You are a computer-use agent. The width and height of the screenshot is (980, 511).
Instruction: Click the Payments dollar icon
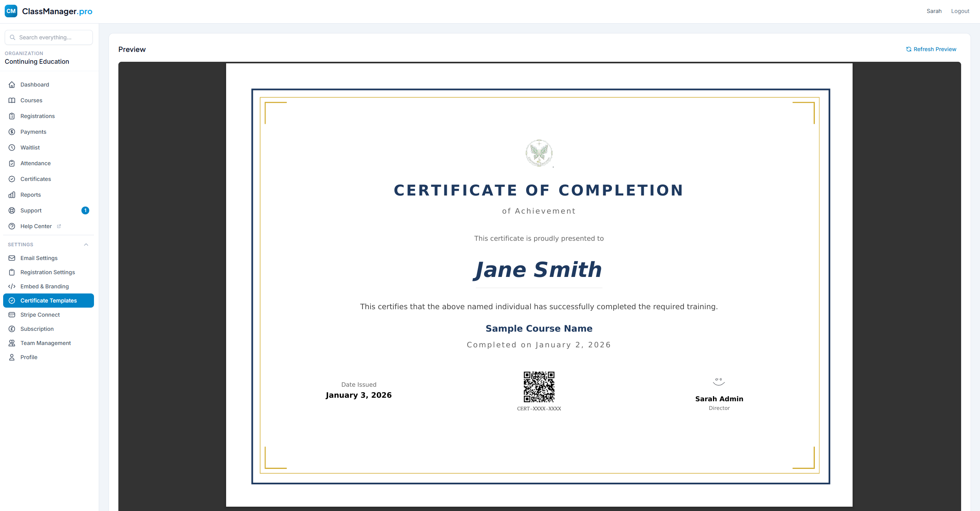pyautogui.click(x=12, y=132)
